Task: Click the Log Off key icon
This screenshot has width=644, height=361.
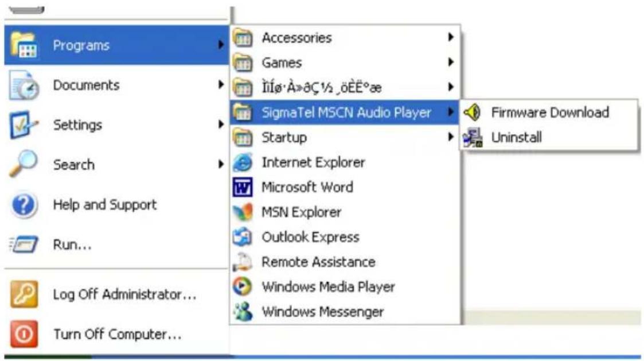Action: pos(24,294)
